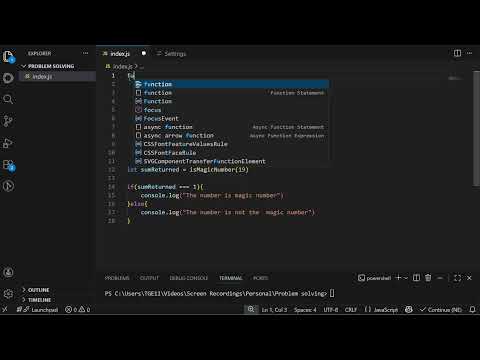Screen dimensions: 480x360
Task: Click the errors and warnings indicator
Action: click(x=77, y=309)
